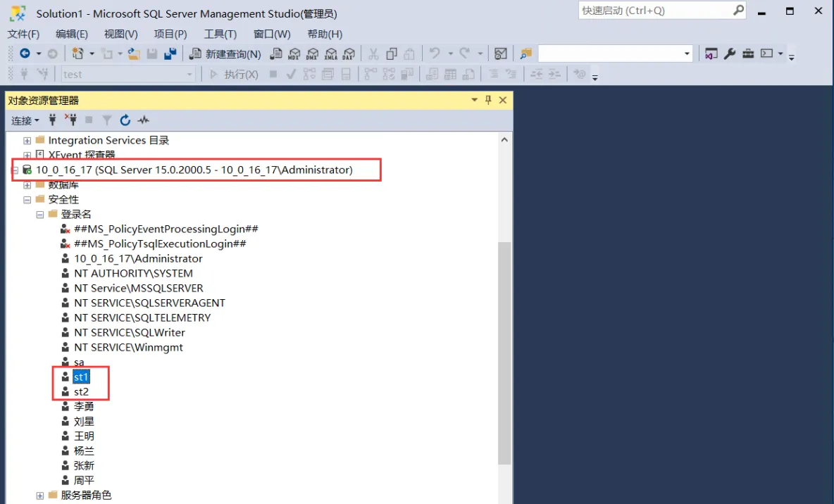This screenshot has width=834, height=504.
Task: Open Navigate Backward history dropdown
Action: [x=38, y=53]
